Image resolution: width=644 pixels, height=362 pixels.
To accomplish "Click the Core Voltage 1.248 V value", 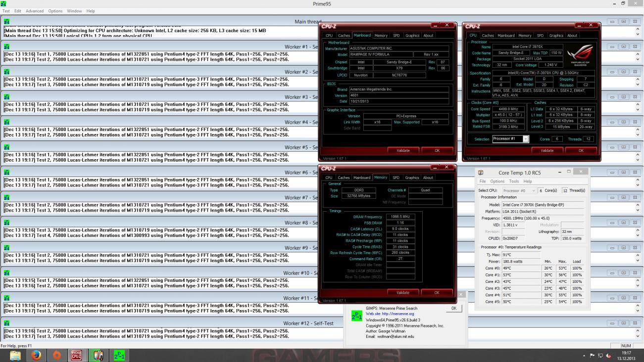I will click(550, 65).
